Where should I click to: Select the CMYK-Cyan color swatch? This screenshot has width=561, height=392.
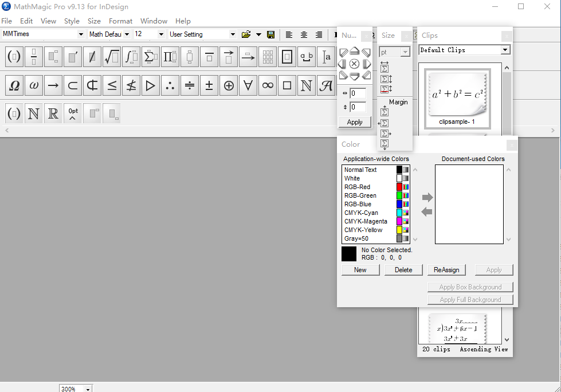(x=399, y=213)
